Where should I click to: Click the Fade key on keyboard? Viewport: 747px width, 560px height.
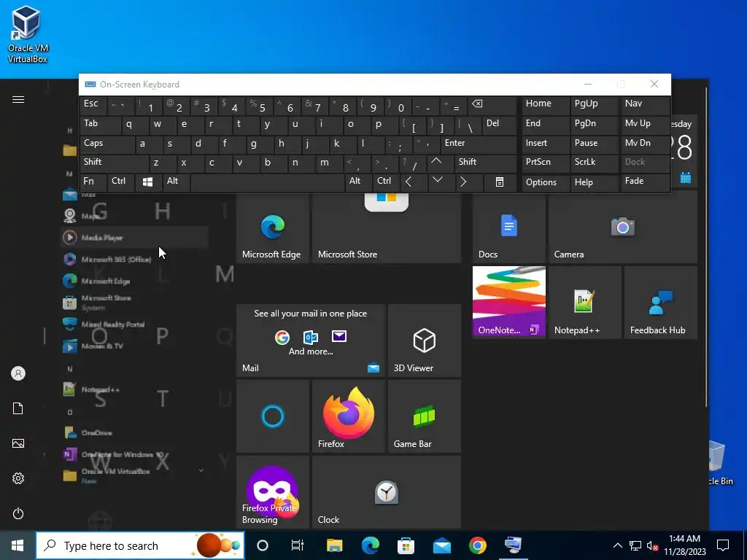coord(645,182)
